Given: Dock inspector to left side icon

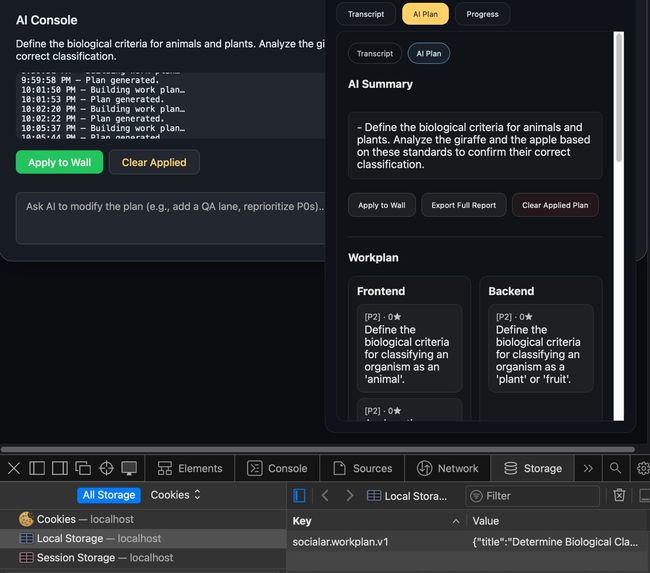Looking at the screenshot, I should pos(37,469).
